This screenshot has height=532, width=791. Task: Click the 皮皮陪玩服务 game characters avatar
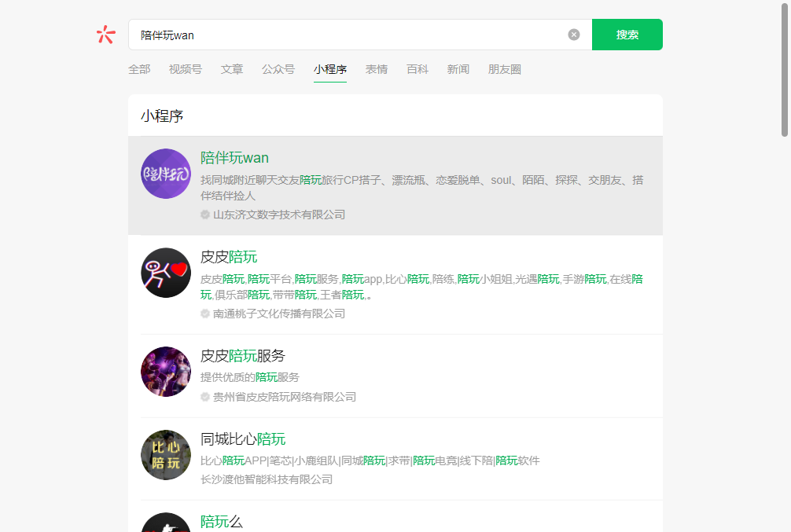[x=166, y=372]
